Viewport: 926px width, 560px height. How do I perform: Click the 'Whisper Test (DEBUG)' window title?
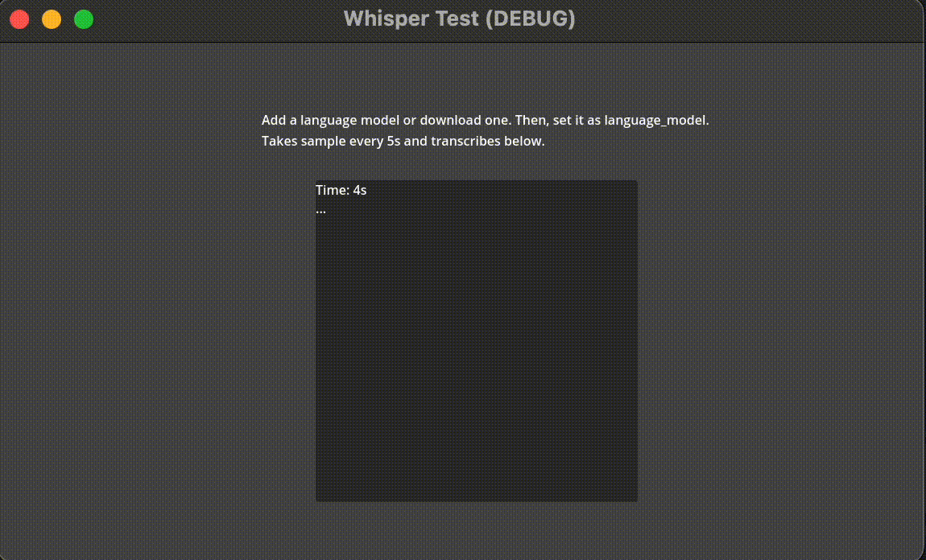460,19
